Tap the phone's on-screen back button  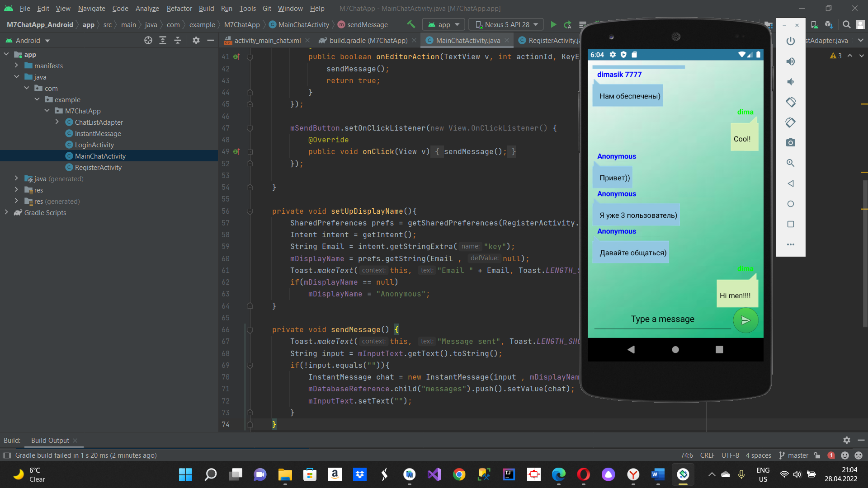631,349
